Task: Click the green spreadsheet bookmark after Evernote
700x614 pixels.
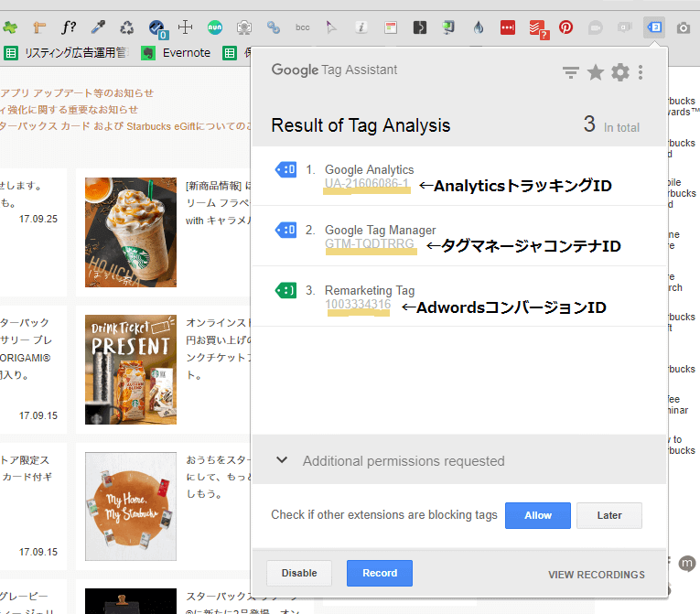Action: point(230,53)
